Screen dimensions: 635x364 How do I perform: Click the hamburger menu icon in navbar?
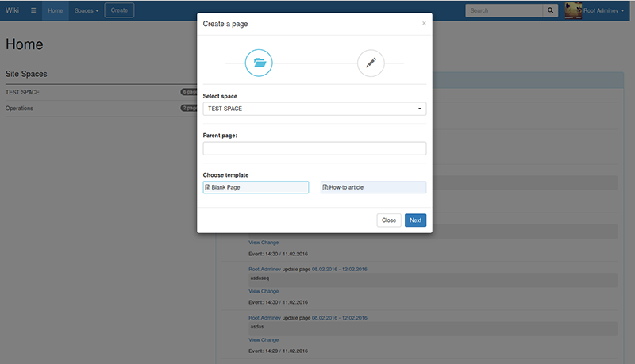33,10
